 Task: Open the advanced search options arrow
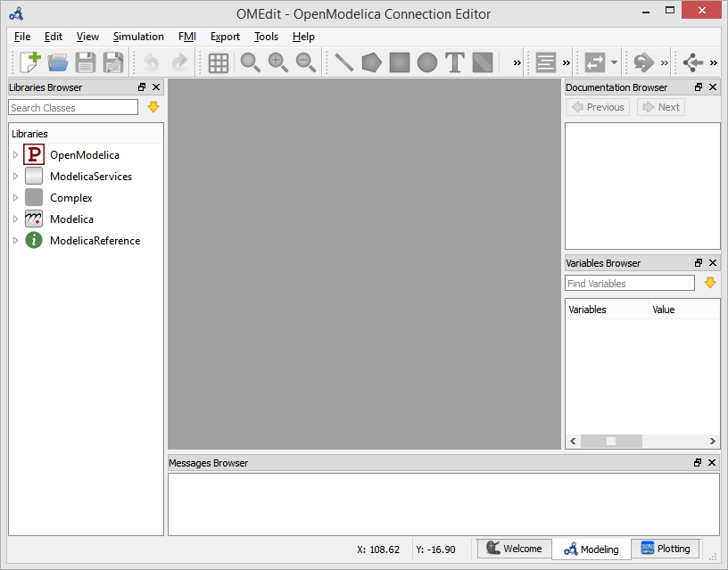pos(153,107)
